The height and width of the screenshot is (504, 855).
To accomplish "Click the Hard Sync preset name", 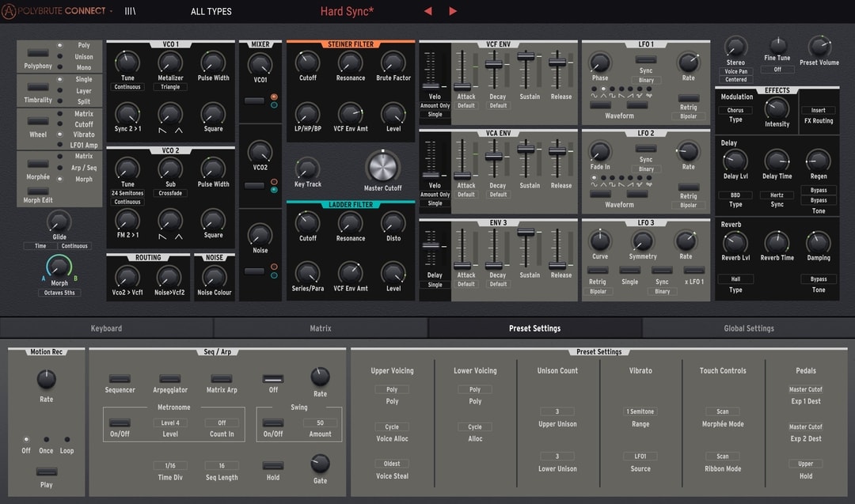I will 347,11.
